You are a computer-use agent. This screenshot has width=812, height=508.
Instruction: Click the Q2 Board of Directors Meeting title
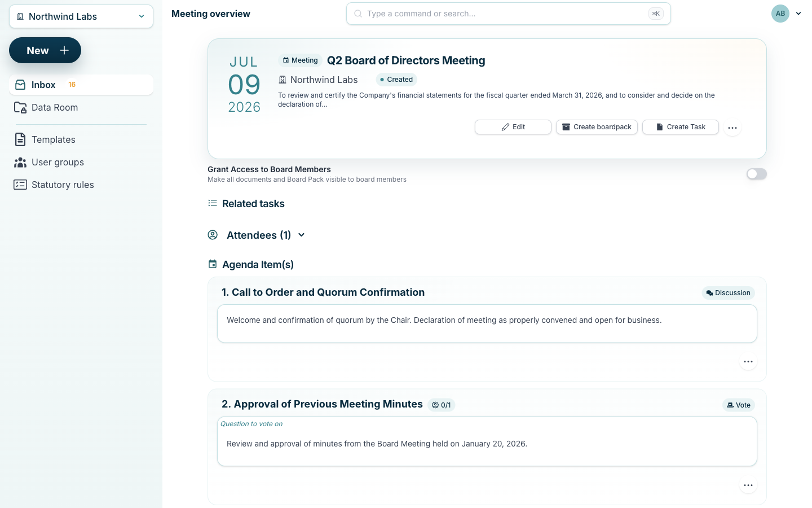tap(406, 60)
